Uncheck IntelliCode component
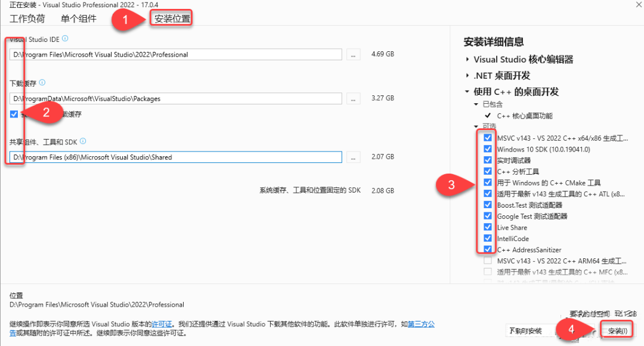644x346 pixels. [488, 238]
